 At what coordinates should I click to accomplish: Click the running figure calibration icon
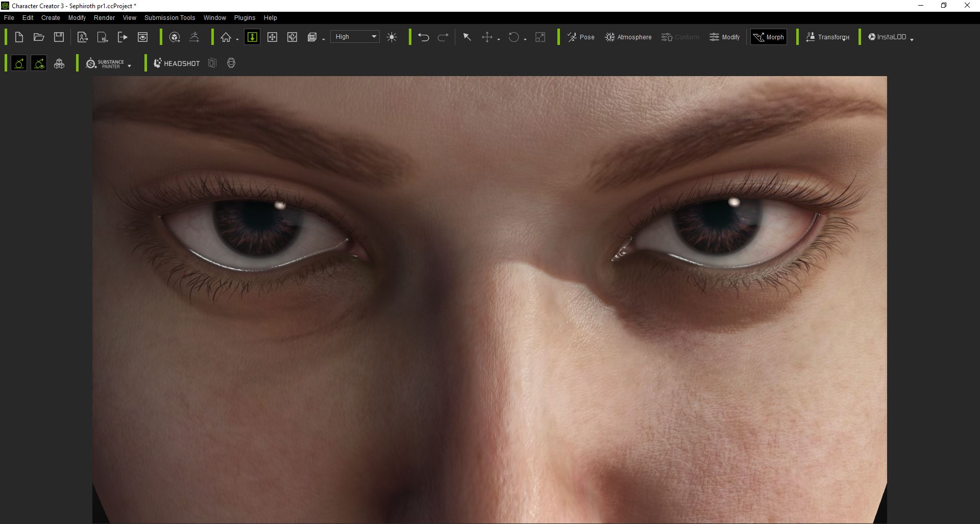(x=194, y=37)
